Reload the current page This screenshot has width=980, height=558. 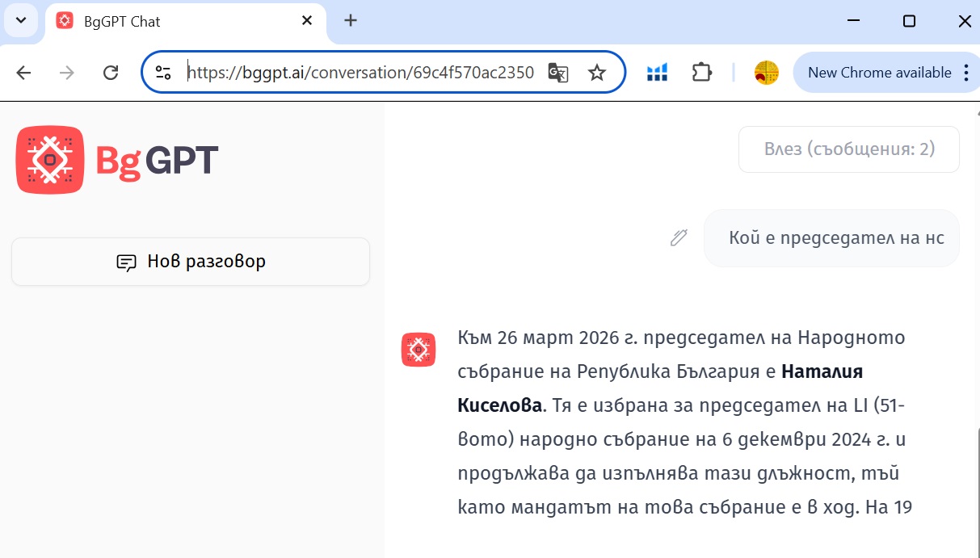pyautogui.click(x=111, y=73)
